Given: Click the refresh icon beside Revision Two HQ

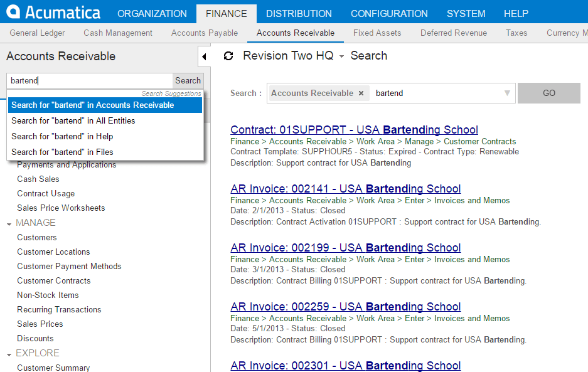Looking at the screenshot, I should 228,56.
